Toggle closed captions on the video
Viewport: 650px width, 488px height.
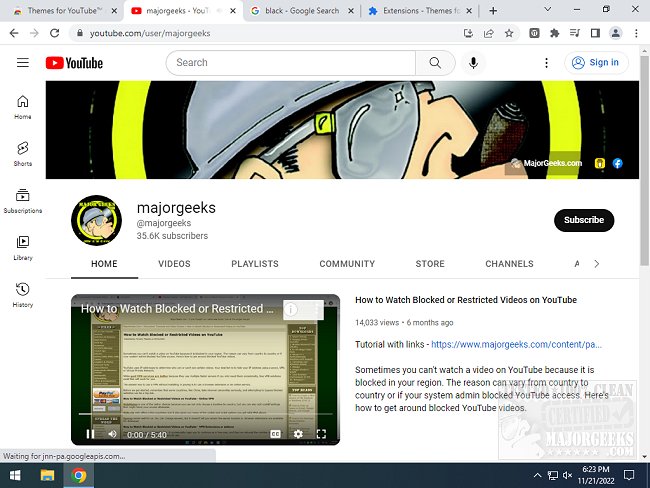275,434
